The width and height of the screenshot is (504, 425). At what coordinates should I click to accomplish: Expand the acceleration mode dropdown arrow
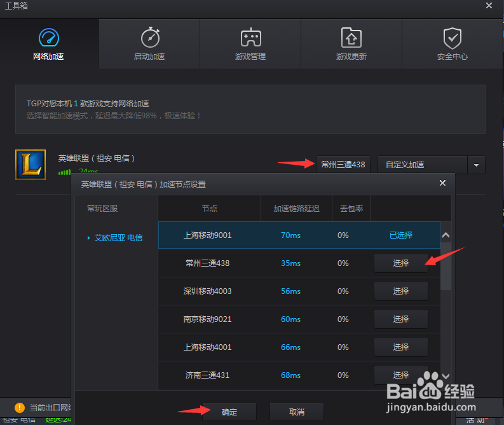click(x=477, y=165)
